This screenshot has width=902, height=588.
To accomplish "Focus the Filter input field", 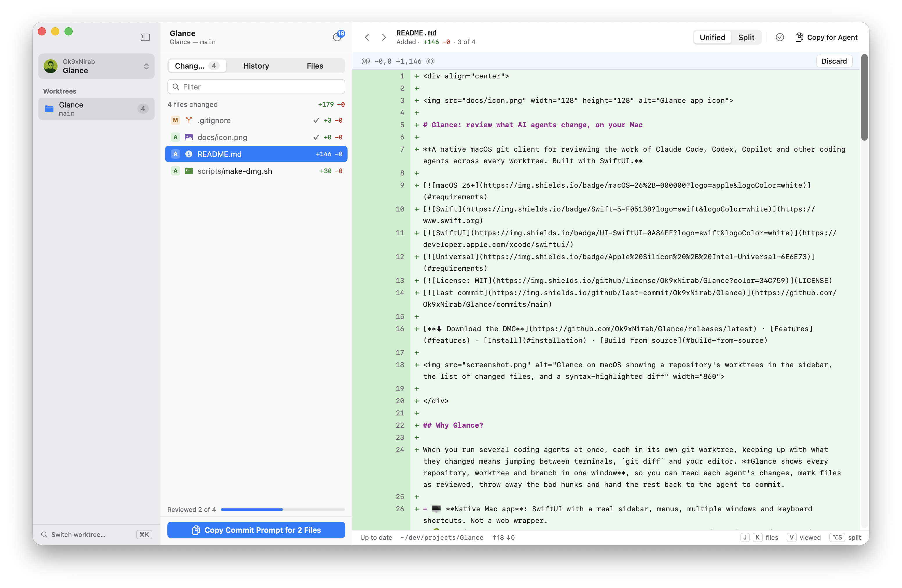I will click(256, 87).
